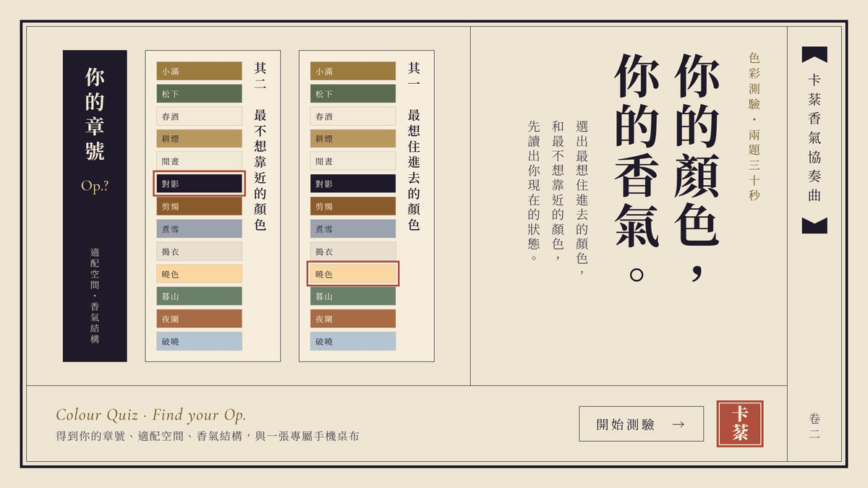Choose 暮山 swatch in the 其二 list

pyautogui.click(x=199, y=296)
